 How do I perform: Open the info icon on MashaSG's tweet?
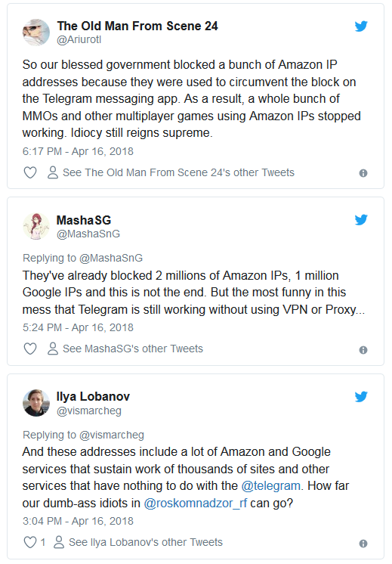(x=363, y=349)
